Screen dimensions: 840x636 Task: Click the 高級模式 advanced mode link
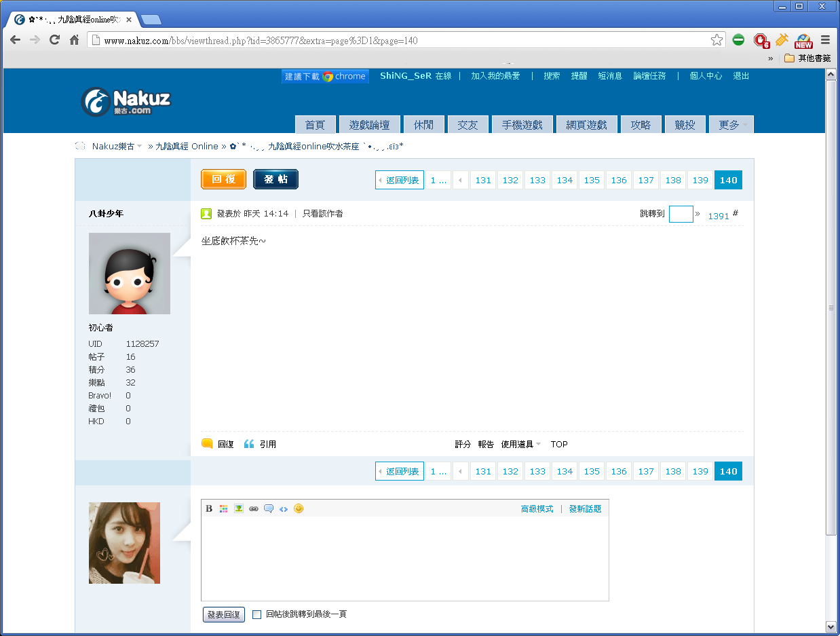pos(537,509)
